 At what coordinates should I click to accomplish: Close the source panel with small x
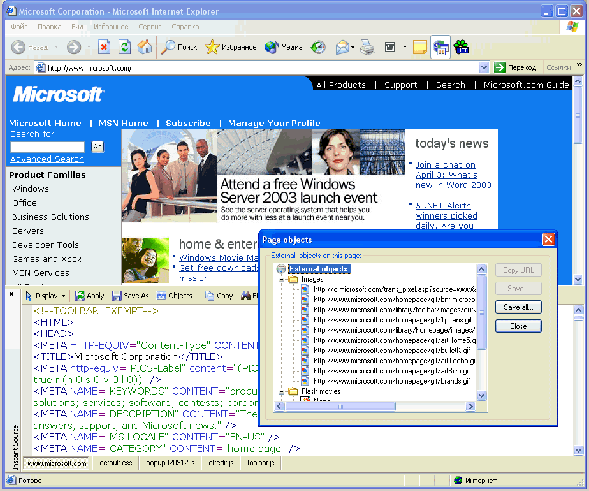(11, 294)
